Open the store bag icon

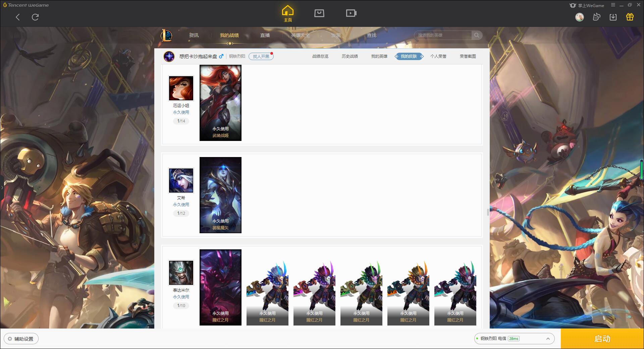[x=319, y=13]
